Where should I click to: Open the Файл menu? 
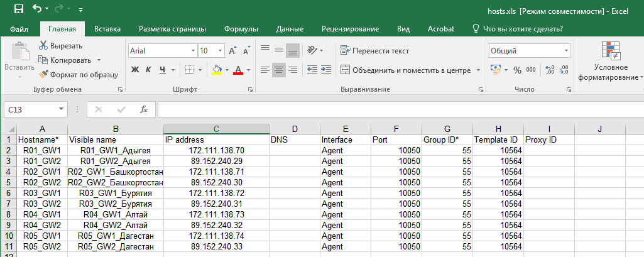[19, 29]
